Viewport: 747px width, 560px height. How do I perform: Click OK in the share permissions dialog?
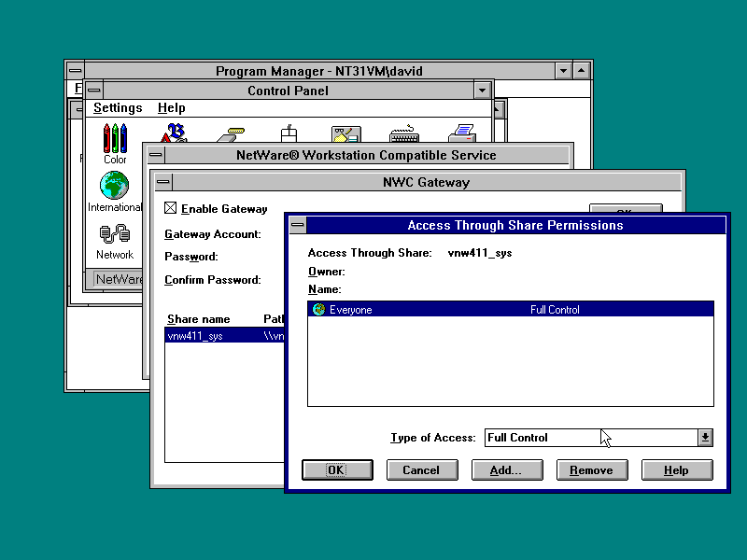click(x=337, y=470)
